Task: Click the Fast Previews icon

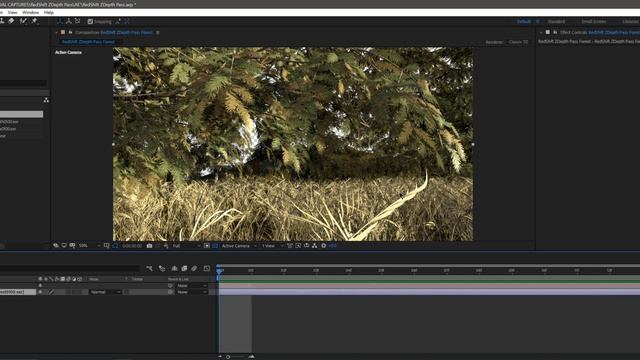Action: pos(298,246)
